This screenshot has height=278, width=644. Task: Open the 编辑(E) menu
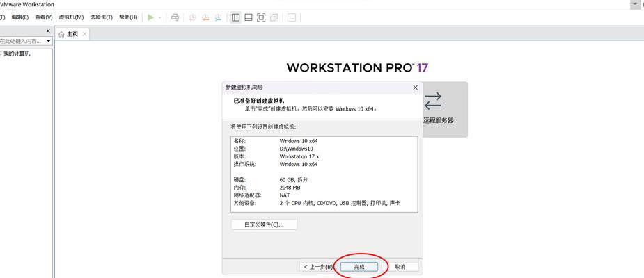tap(19, 17)
